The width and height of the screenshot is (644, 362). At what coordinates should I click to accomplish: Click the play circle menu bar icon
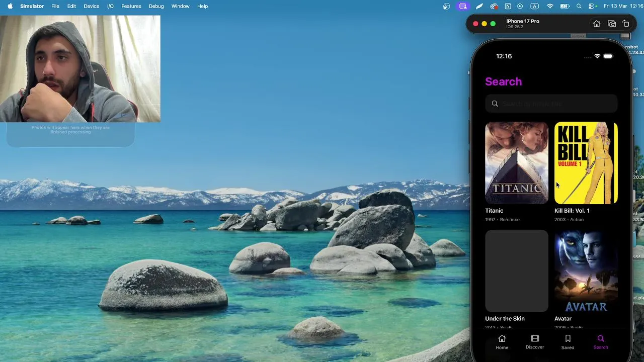tap(520, 6)
